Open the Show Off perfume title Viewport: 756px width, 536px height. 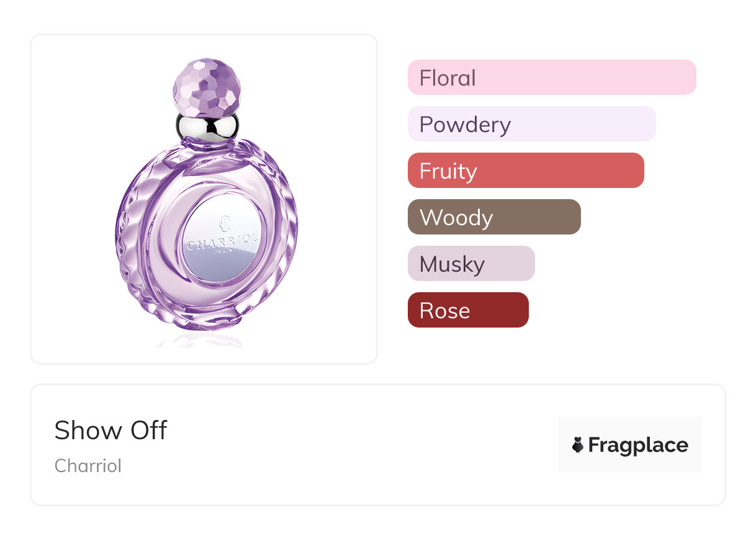[111, 430]
